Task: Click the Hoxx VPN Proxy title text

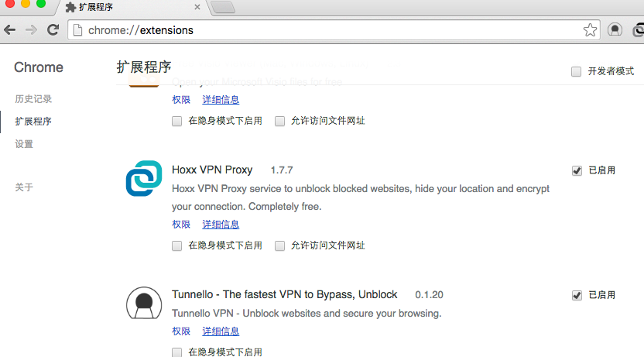Action: point(212,170)
